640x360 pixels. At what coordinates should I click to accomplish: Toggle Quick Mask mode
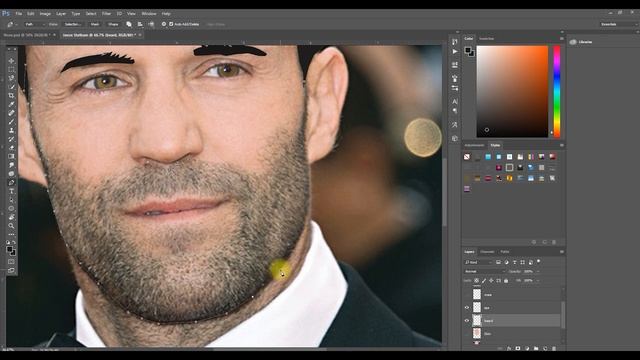click(x=11, y=262)
